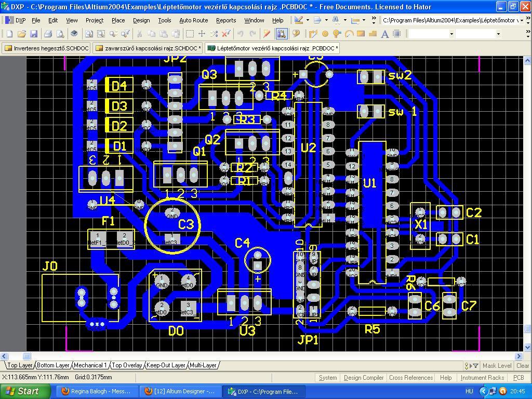Print the document with the printer icon

(48, 34)
